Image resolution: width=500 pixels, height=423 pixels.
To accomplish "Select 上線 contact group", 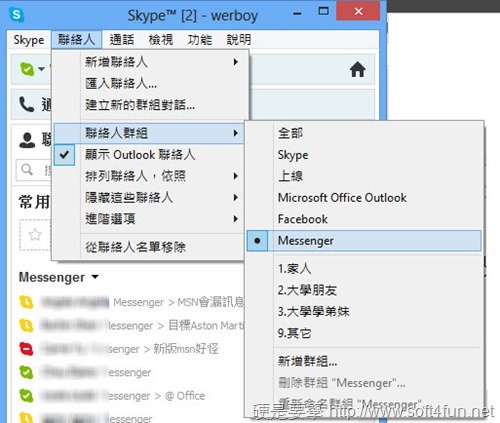I will click(364, 176).
